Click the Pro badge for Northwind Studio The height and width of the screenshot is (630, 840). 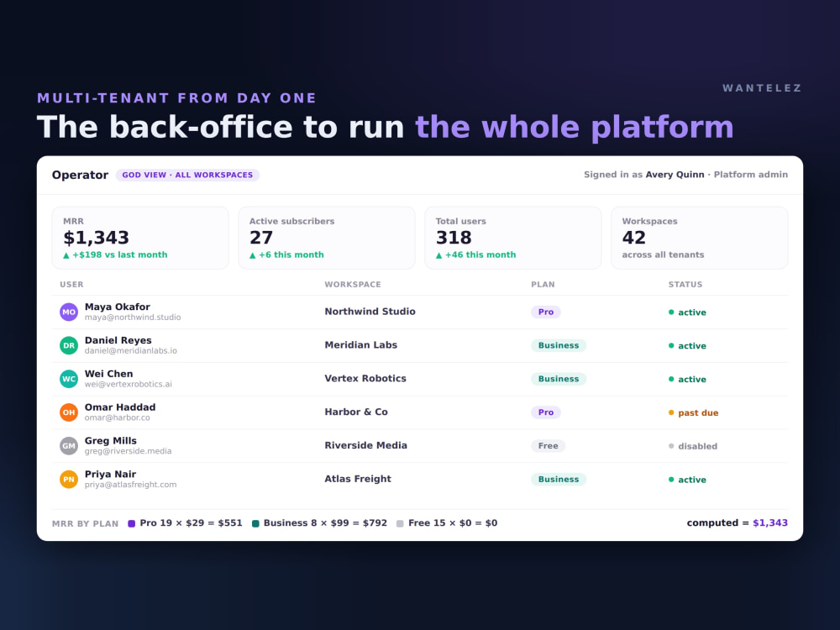click(x=546, y=312)
